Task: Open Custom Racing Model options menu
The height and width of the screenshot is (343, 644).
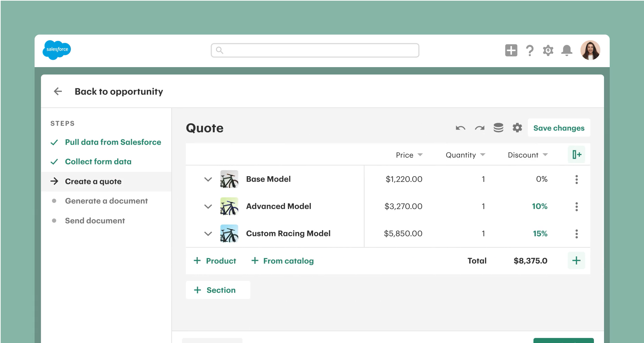Action: click(x=576, y=234)
